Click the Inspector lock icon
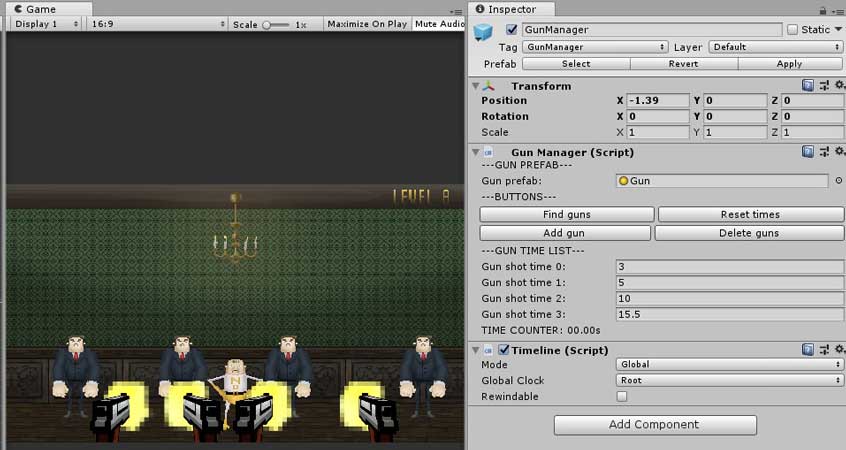Viewport: 846px width, 450px height. pos(823,10)
